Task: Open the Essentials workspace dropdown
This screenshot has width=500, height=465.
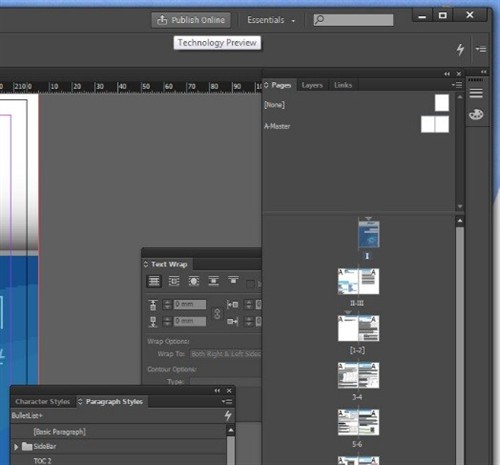Action: point(271,20)
